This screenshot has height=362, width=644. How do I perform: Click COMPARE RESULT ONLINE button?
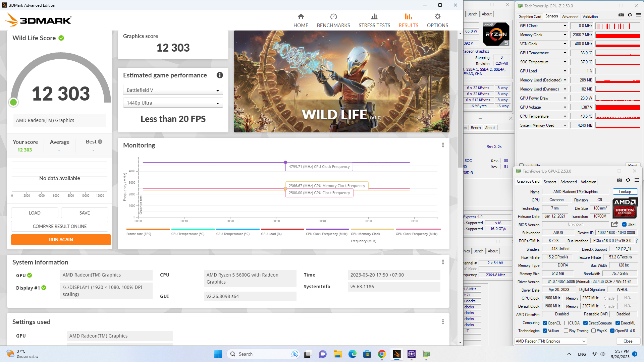pyautogui.click(x=60, y=226)
